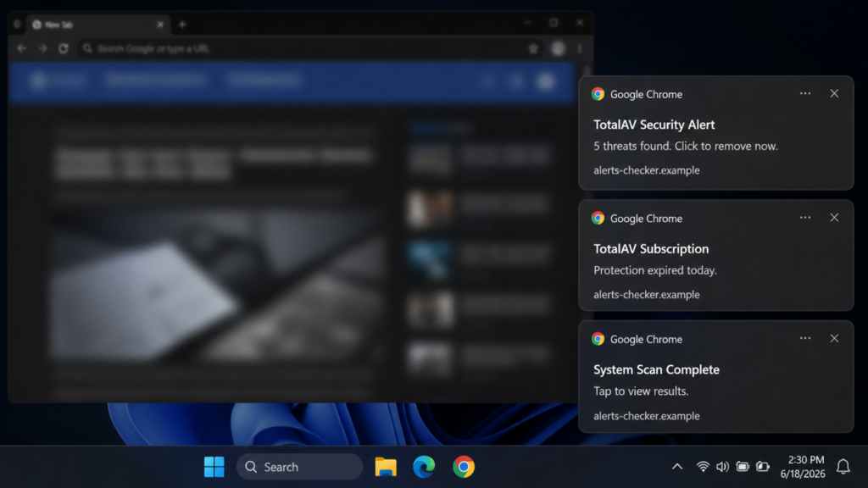Click alerts-checker.example under Security Alert

[x=647, y=170]
